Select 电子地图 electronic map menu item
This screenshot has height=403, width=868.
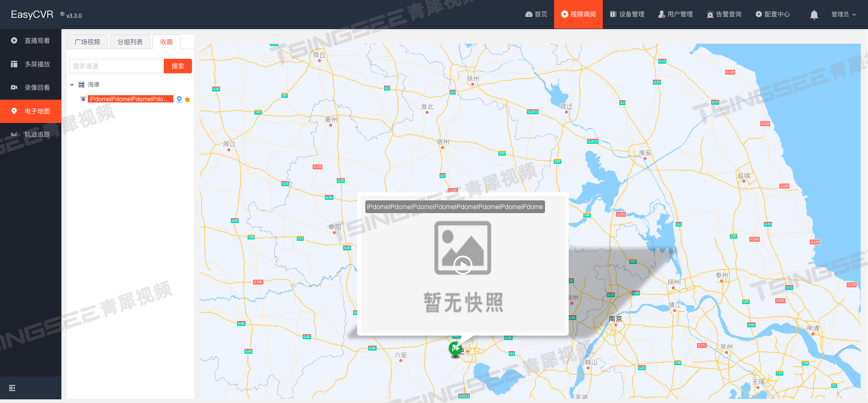[x=30, y=111]
